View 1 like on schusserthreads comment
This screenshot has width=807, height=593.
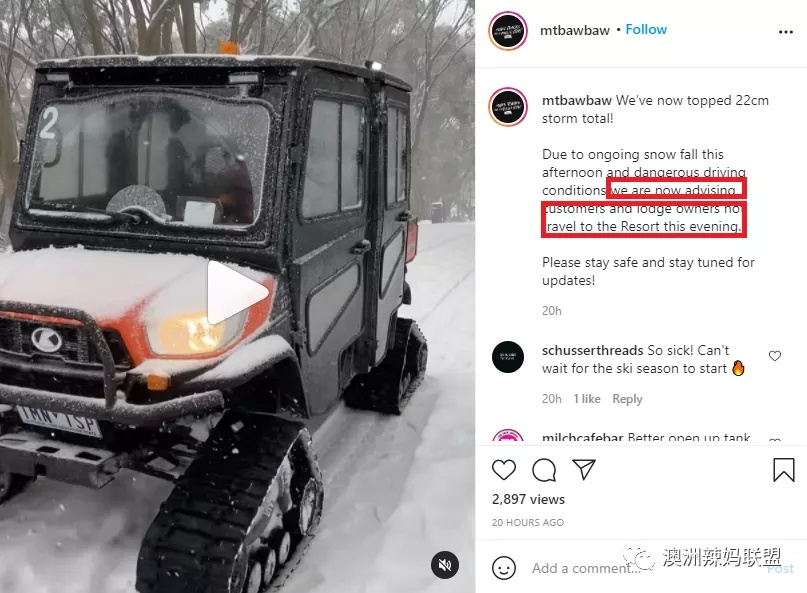pos(587,399)
